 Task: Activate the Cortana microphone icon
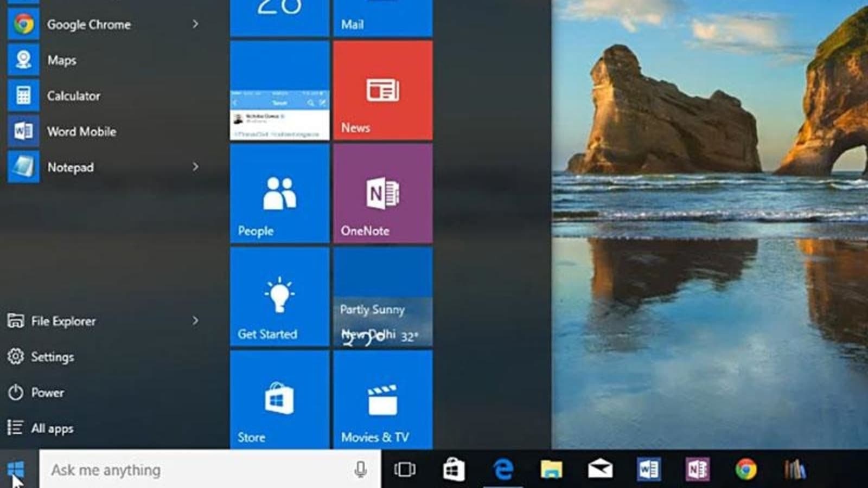360,470
